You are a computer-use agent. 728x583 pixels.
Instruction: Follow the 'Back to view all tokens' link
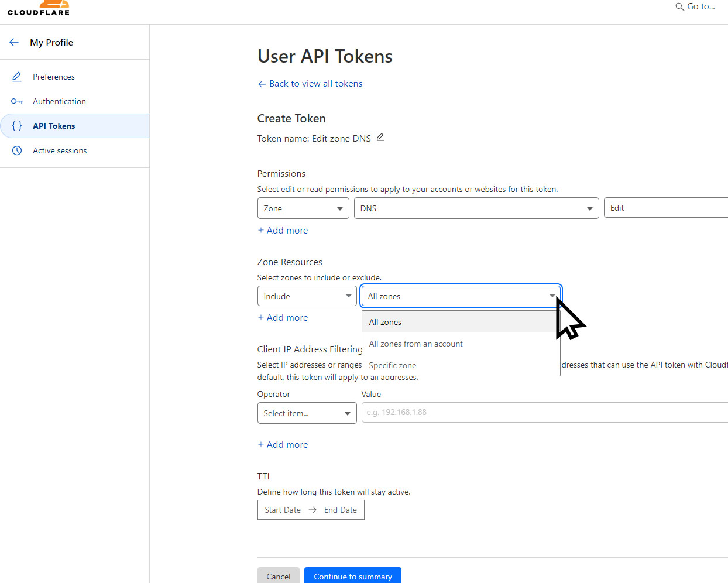[x=315, y=84]
